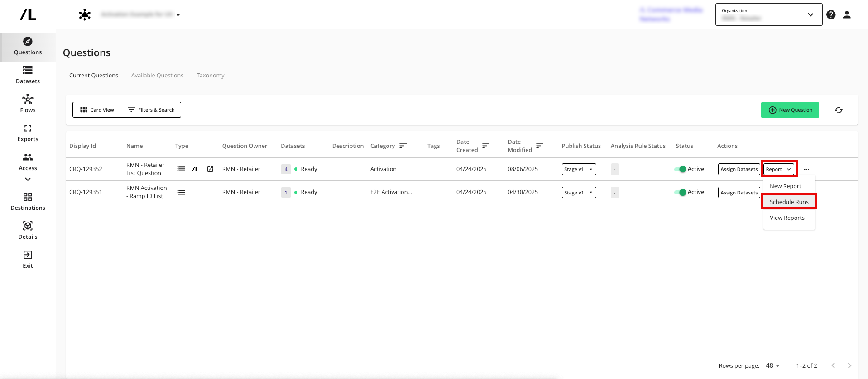Open the Rows per page dropdown

coord(772,365)
